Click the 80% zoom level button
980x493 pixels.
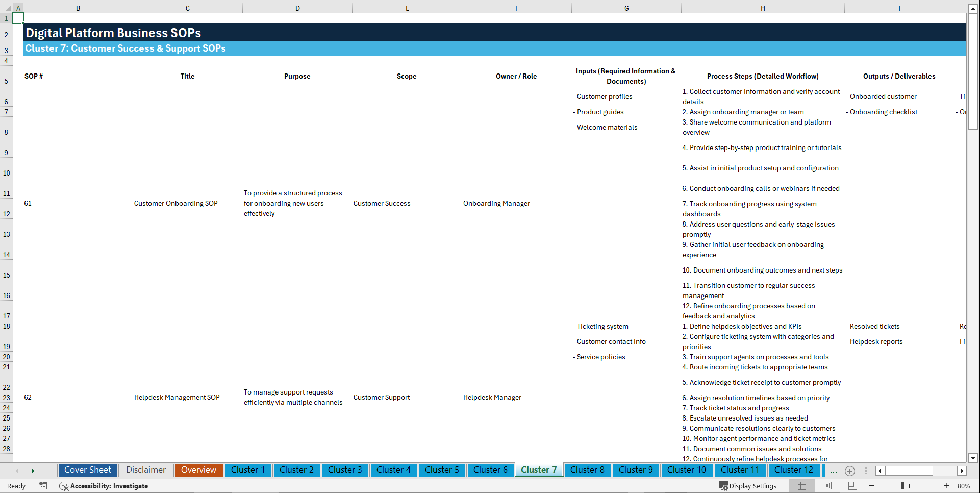(x=964, y=486)
